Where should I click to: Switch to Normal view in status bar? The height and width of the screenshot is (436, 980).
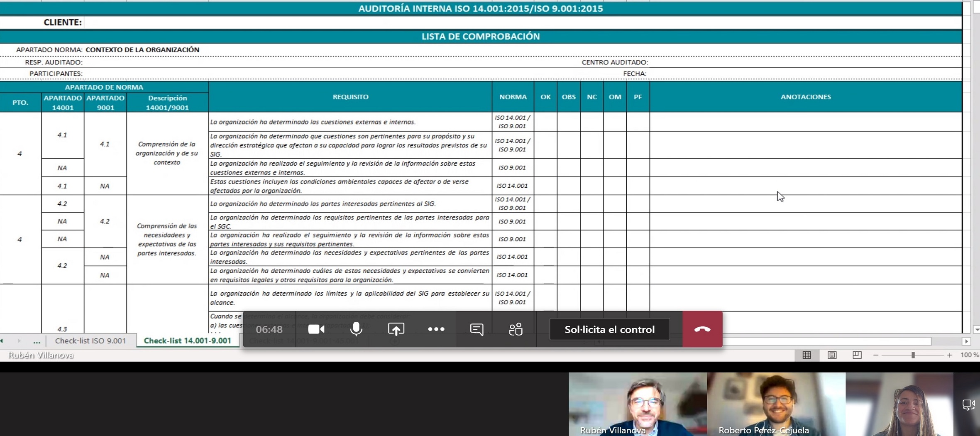point(806,355)
